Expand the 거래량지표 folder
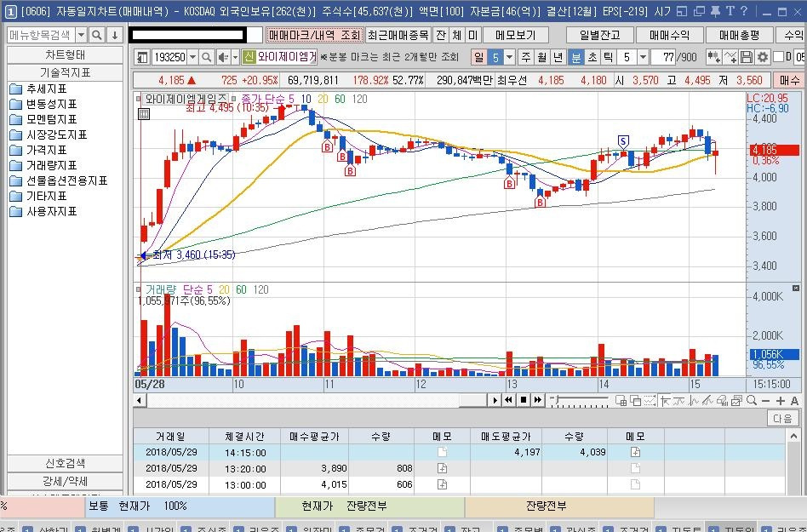807x532 pixels. [43, 166]
